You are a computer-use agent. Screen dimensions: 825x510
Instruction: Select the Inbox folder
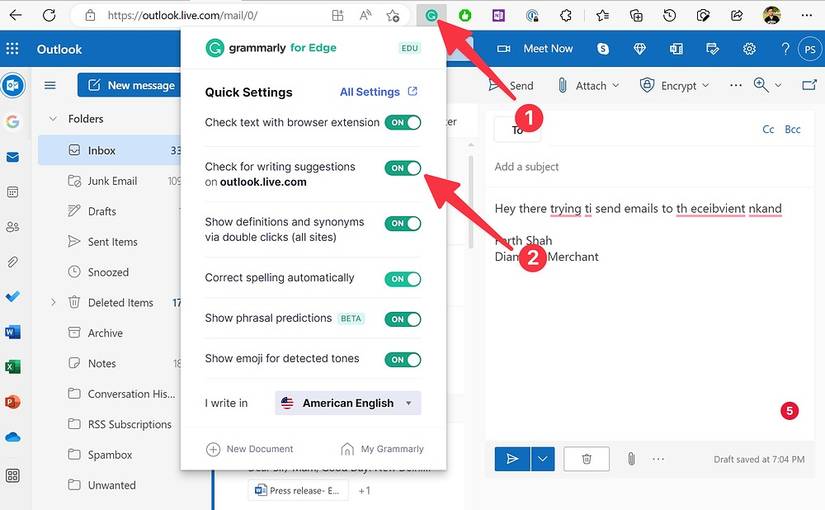[x=101, y=150]
